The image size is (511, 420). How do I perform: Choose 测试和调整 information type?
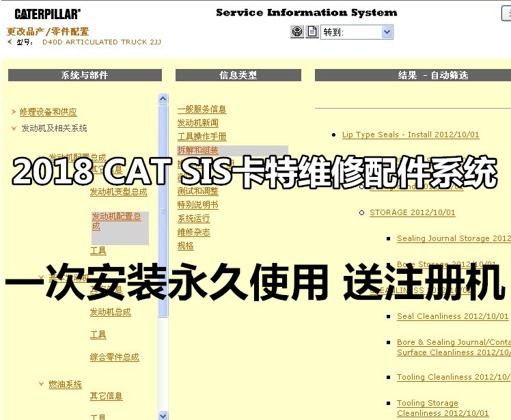point(198,191)
